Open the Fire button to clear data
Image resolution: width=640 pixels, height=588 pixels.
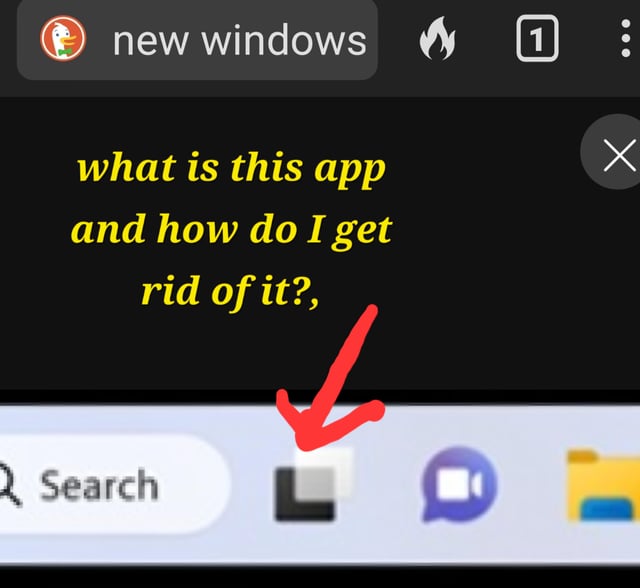(x=437, y=38)
